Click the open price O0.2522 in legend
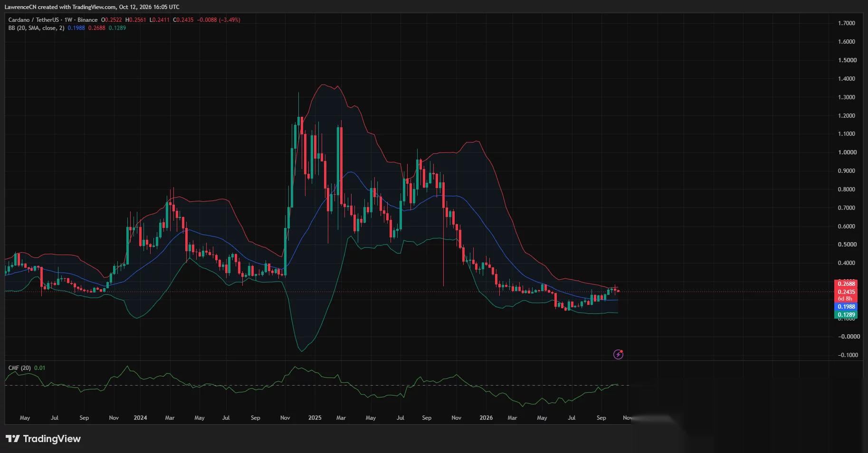This screenshot has width=868, height=453. click(x=111, y=20)
